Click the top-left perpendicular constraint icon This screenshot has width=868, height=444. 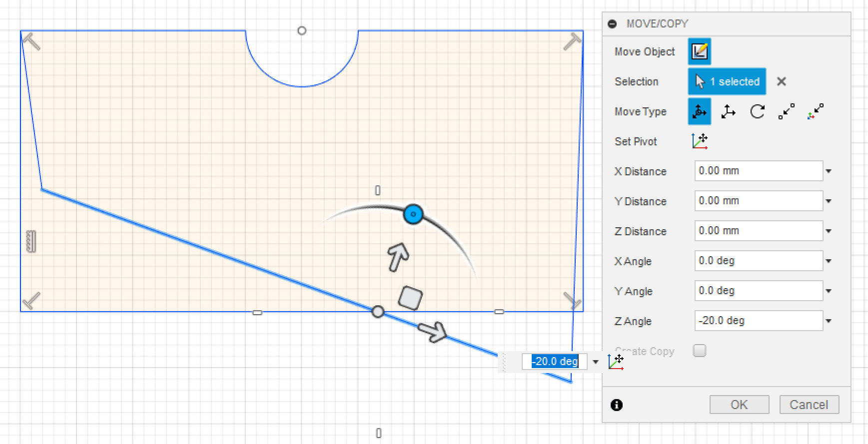pos(31,41)
